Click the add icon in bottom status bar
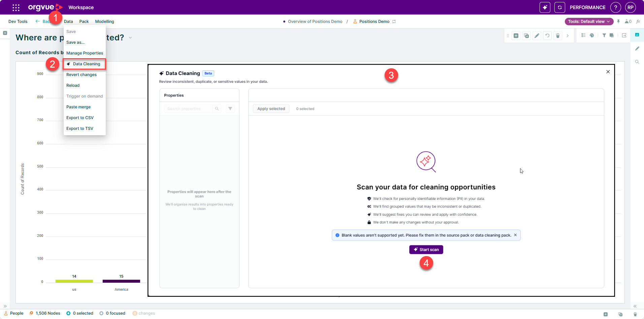The image size is (644, 319). pos(606,314)
